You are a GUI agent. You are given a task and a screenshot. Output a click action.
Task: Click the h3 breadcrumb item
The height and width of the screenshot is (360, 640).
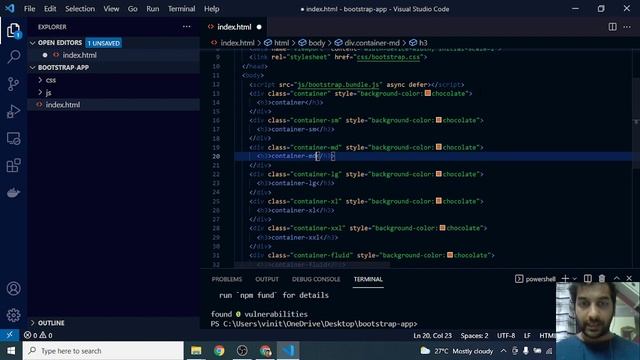(418, 43)
